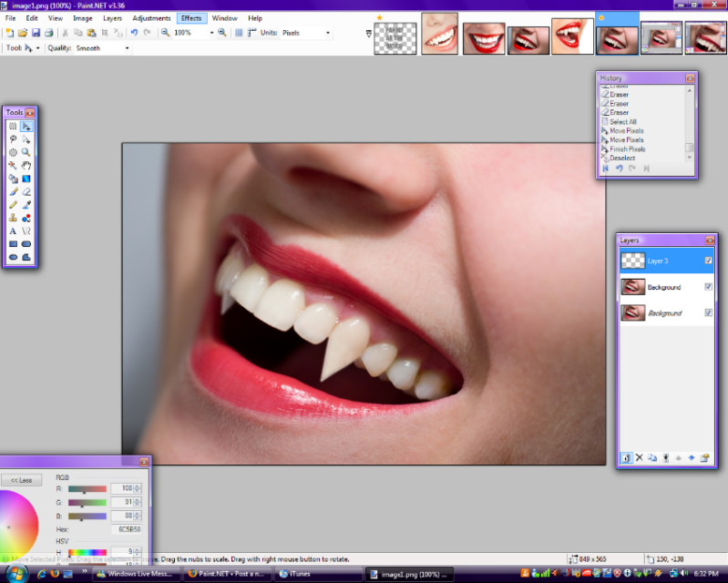Click the Zoom Out magnifier in toolbar
The height and width of the screenshot is (583, 728).
[165, 33]
